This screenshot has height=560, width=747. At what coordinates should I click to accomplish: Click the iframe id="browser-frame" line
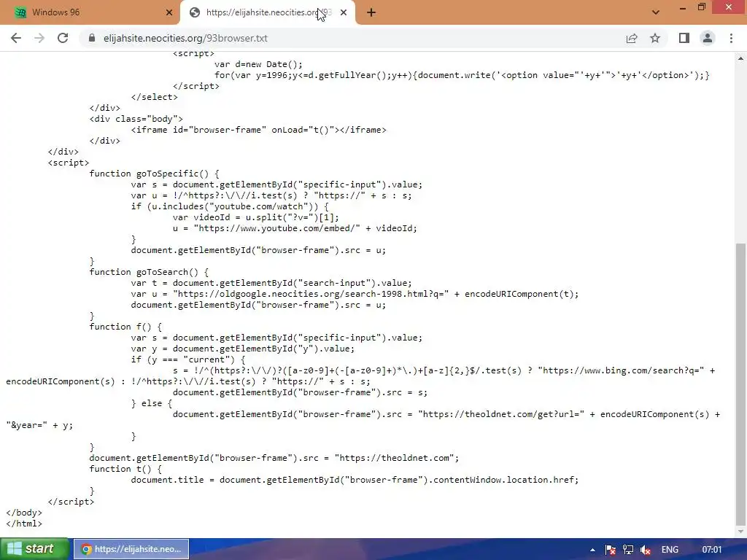tap(258, 130)
